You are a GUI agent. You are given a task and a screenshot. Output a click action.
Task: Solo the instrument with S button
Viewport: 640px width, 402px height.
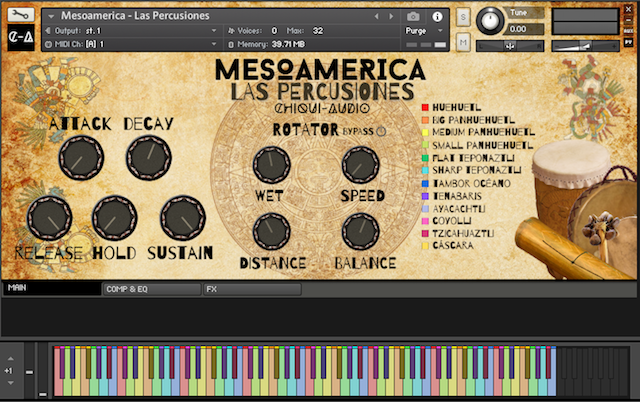tap(463, 17)
